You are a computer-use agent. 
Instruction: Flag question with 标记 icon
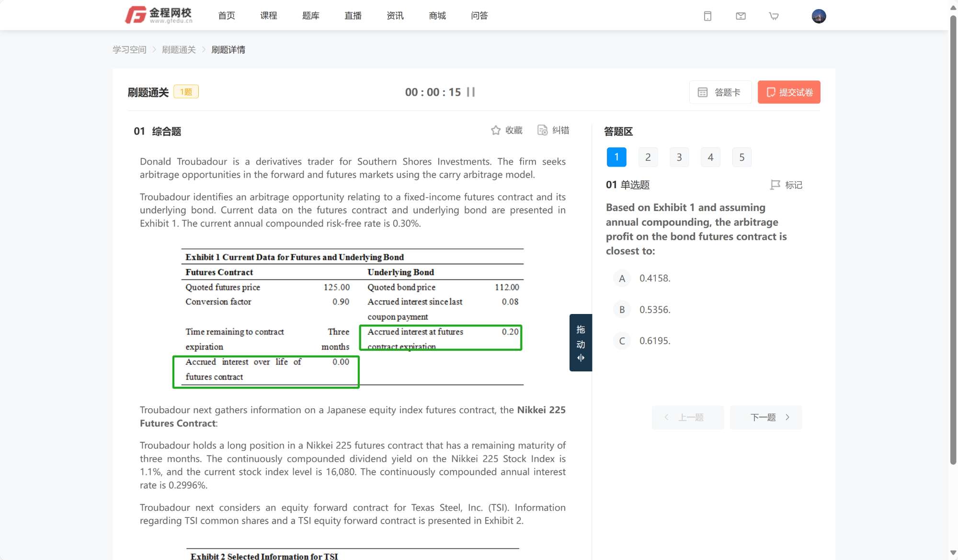pyautogui.click(x=775, y=185)
